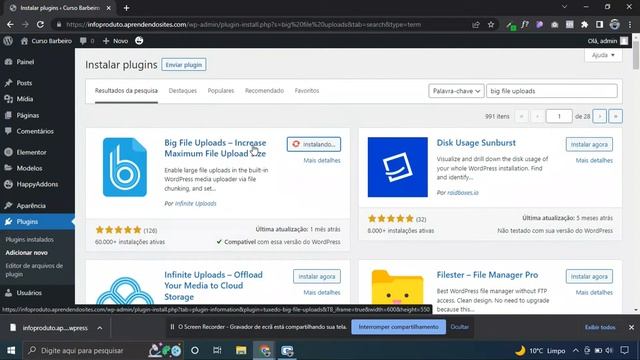Open the share page icon in address bar

coord(476,24)
